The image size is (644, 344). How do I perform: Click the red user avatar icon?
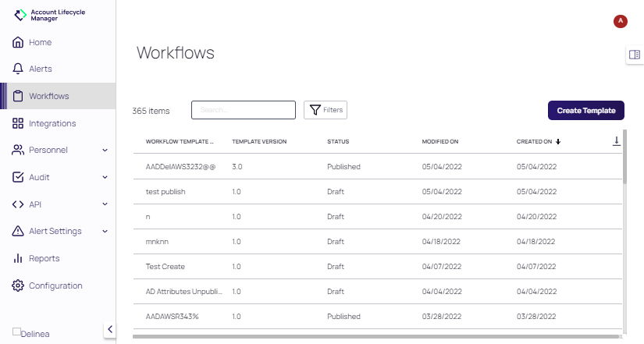[620, 21]
